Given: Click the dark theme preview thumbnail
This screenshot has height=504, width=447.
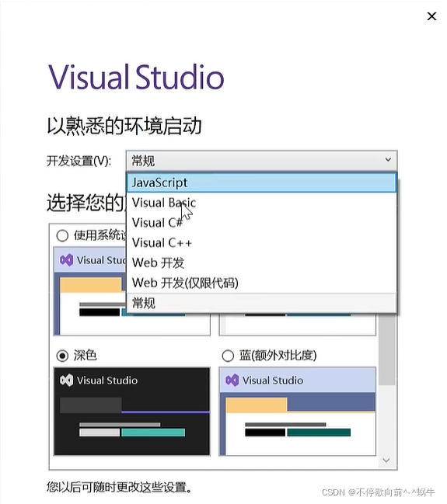Looking at the screenshot, I should pyautogui.click(x=132, y=412).
